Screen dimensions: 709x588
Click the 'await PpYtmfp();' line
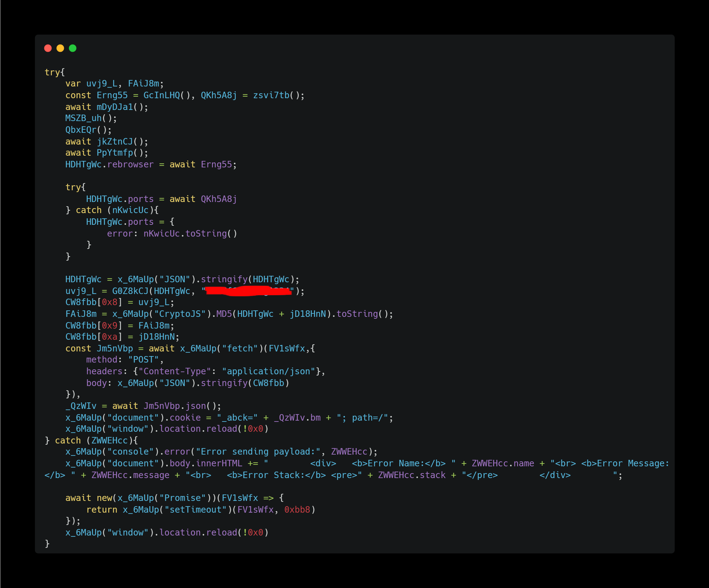107,153
